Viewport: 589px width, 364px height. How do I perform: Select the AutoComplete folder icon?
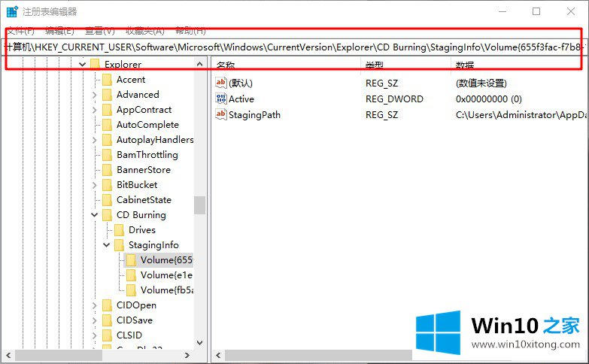pyautogui.click(x=108, y=125)
